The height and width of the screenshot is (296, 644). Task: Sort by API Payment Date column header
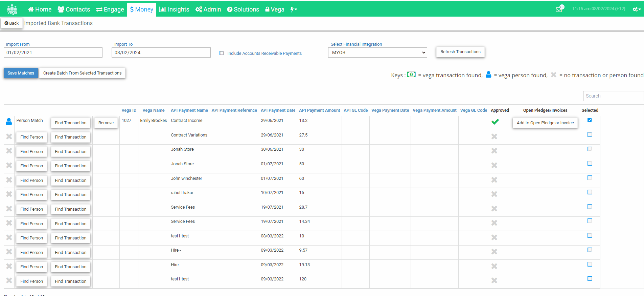coord(278,110)
